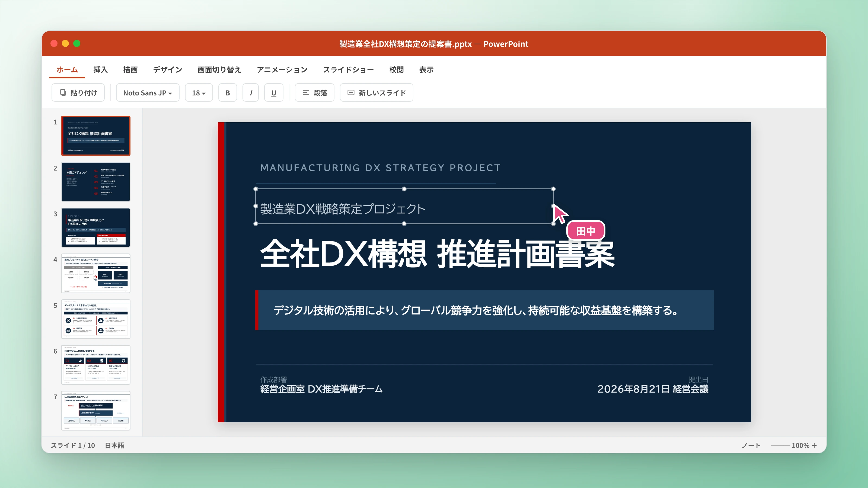Open the スライドショー tab
Viewport: 868px width, 488px height.
[x=348, y=70]
